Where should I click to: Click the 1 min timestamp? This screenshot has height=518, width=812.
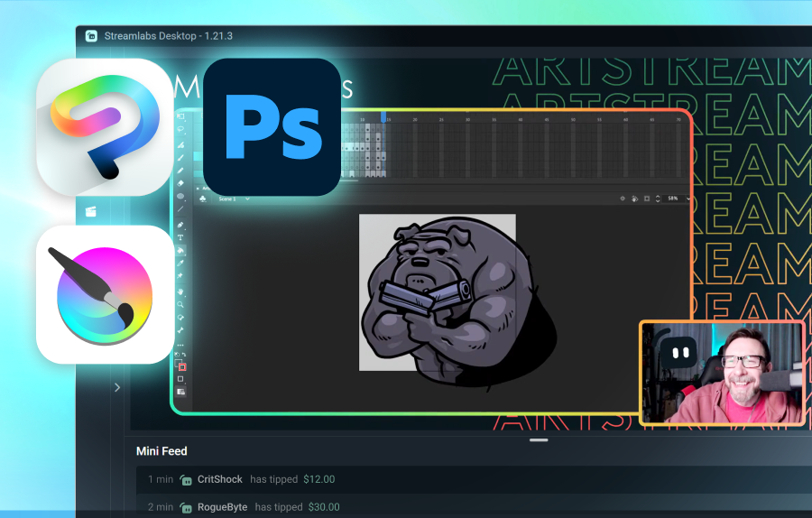pyautogui.click(x=161, y=479)
